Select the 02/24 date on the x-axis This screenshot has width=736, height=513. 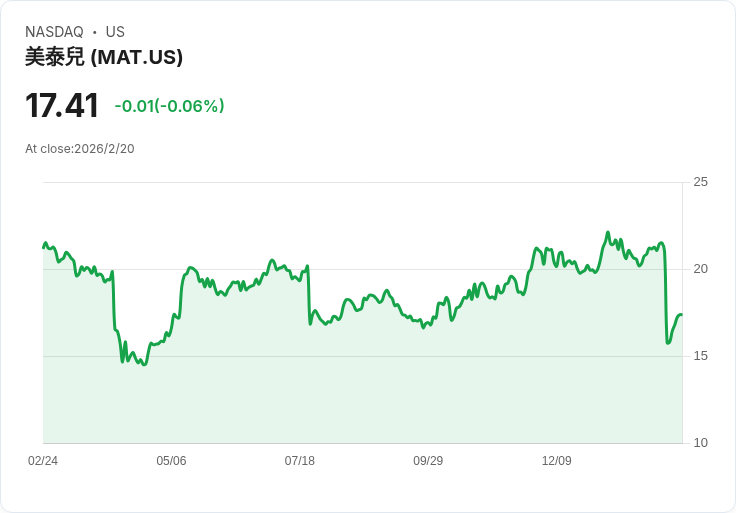tap(43, 461)
